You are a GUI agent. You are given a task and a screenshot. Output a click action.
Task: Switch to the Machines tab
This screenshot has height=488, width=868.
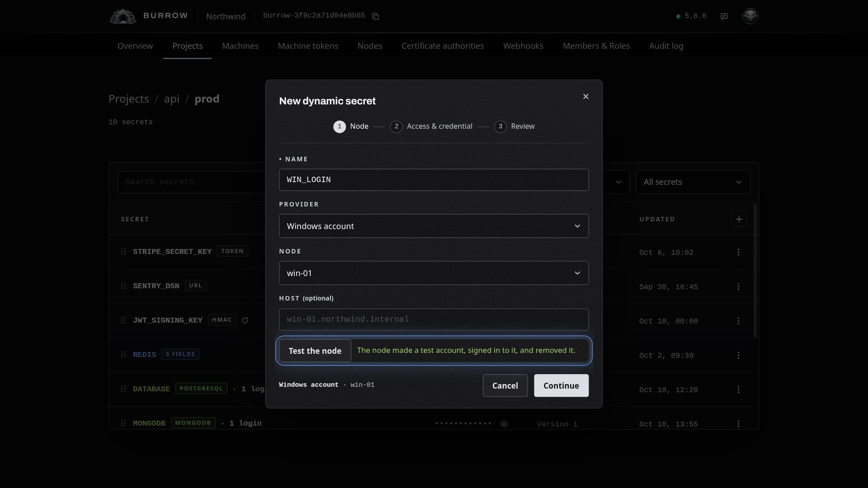(241, 46)
